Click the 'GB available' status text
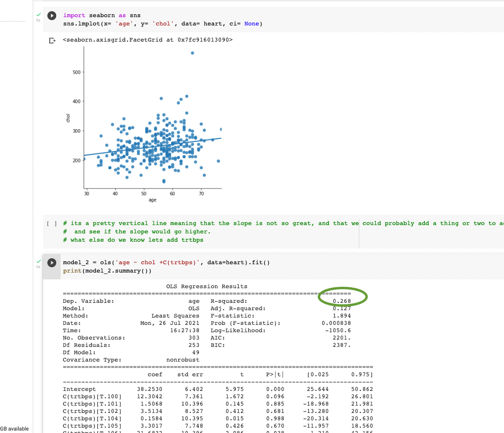Image resolution: width=504 pixels, height=433 pixels. pos(15,429)
